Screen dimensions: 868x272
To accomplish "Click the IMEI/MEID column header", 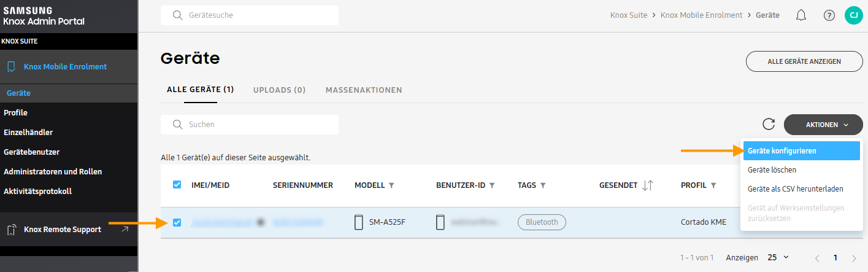I will pos(210,185).
